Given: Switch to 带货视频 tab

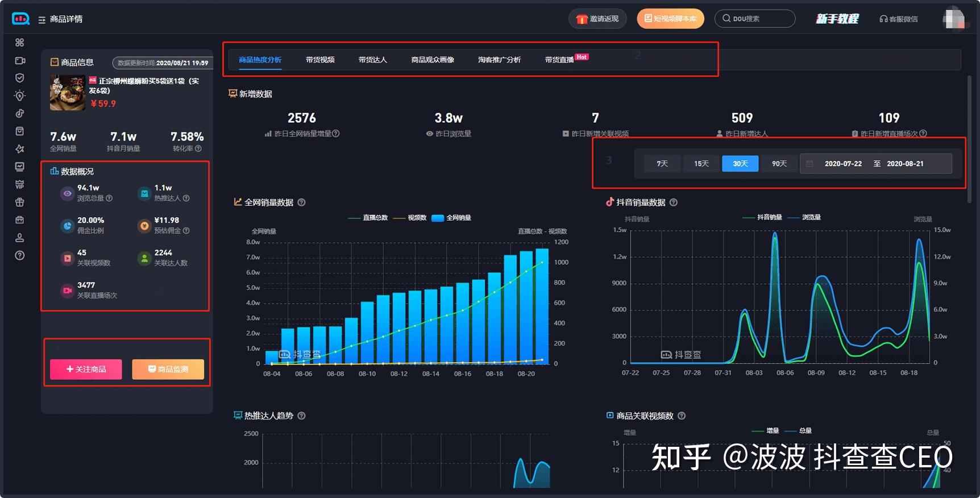Looking at the screenshot, I should (320, 60).
